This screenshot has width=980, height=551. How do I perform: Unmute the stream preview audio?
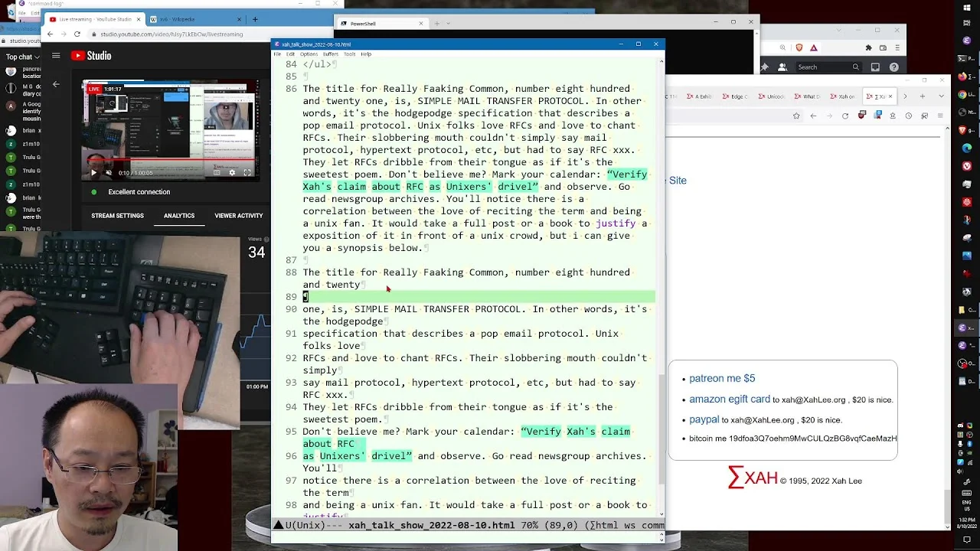coord(108,173)
